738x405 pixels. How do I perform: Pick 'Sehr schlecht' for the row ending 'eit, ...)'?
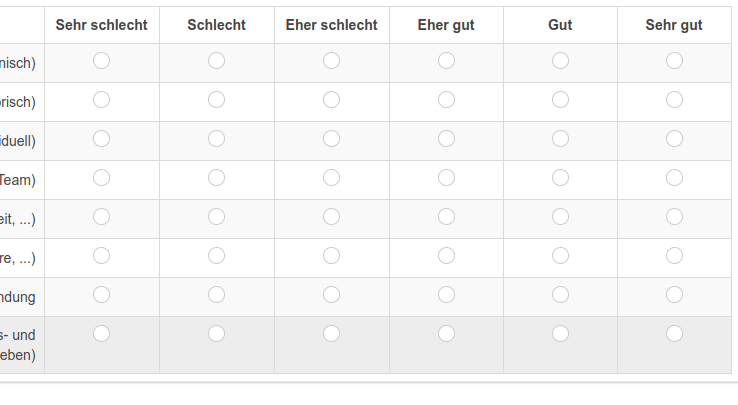click(x=101, y=217)
